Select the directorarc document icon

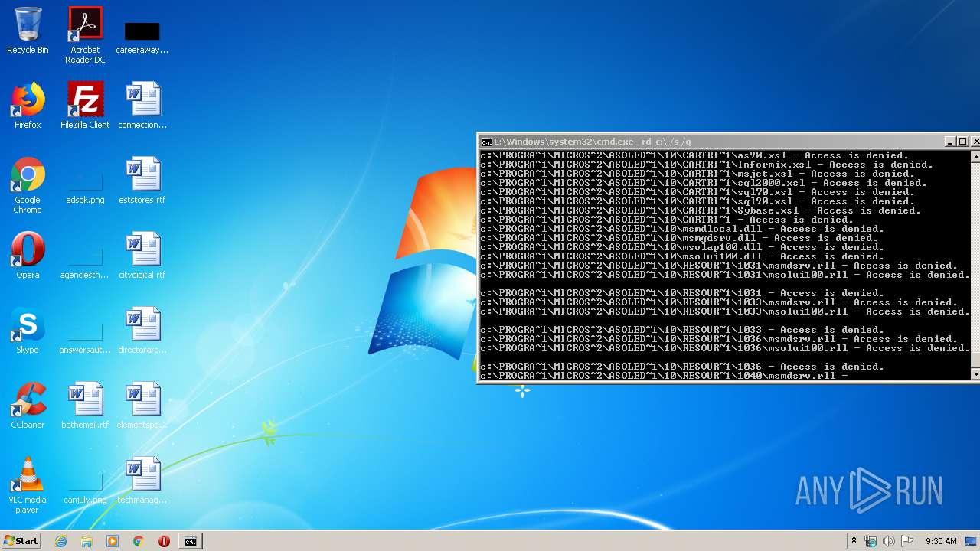coord(142,331)
